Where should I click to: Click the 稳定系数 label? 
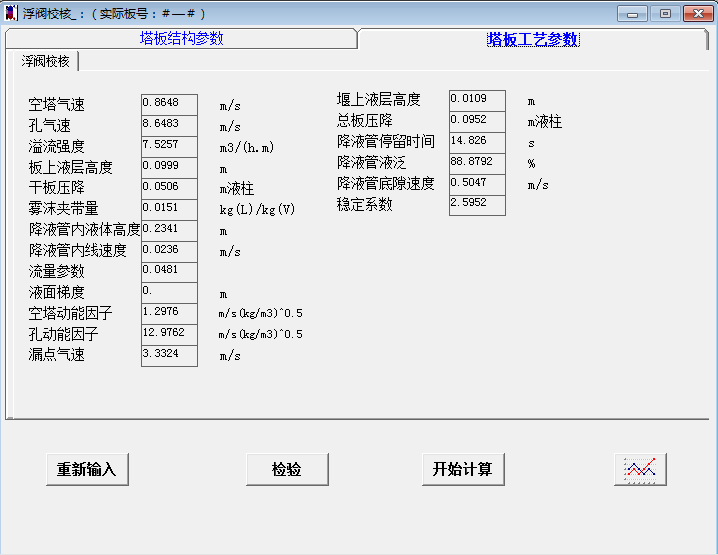[364, 204]
